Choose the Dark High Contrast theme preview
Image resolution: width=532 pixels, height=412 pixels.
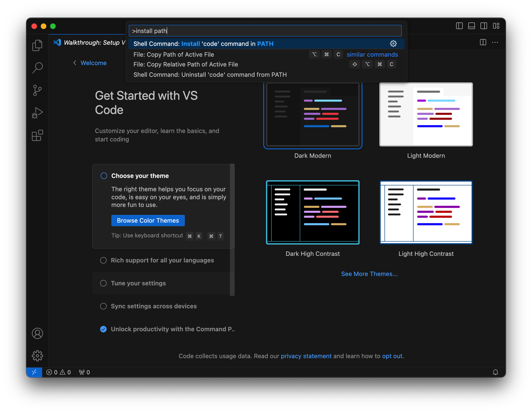coord(313,212)
